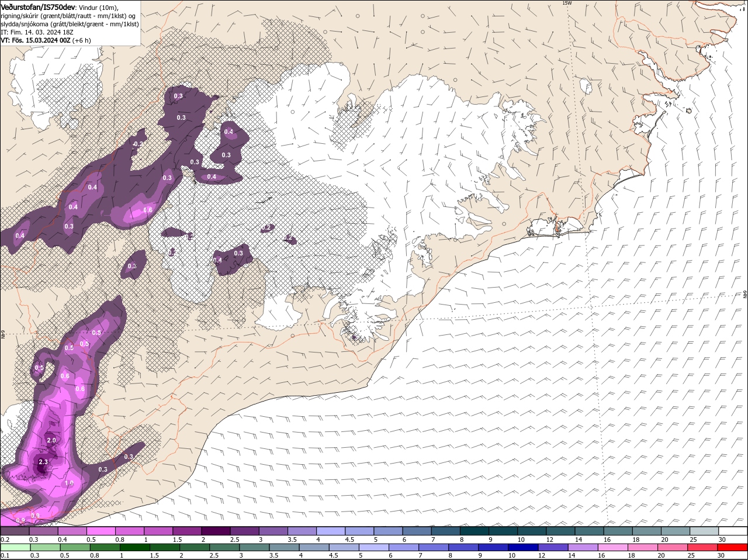Click the bright pink upper-row swatch between 0.5 and 0.8
Image resolution: width=748 pixels, height=560 pixels.
tap(101, 531)
